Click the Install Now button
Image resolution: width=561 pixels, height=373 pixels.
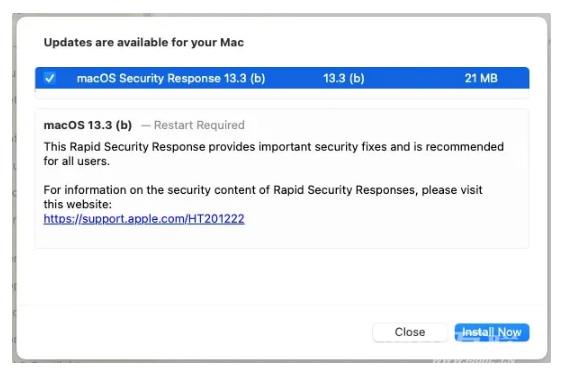pyautogui.click(x=492, y=332)
